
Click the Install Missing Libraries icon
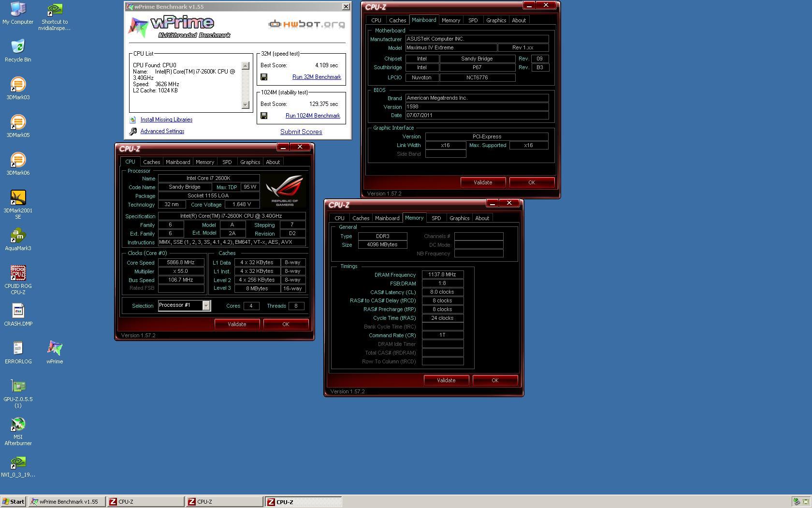133,120
